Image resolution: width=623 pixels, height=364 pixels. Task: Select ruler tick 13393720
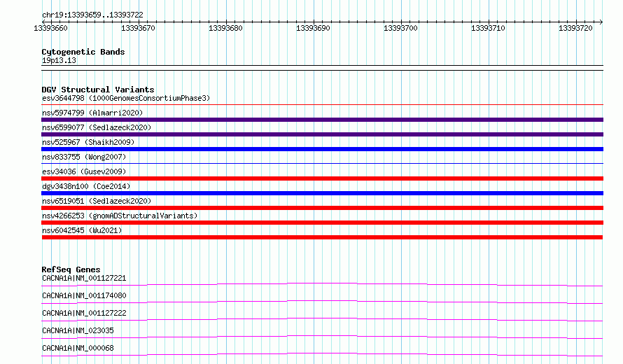(x=575, y=28)
